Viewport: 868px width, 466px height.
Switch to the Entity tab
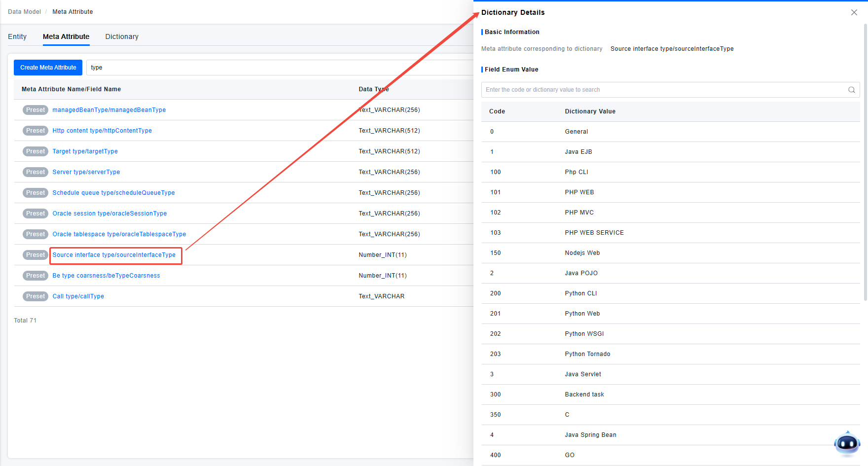click(17, 36)
